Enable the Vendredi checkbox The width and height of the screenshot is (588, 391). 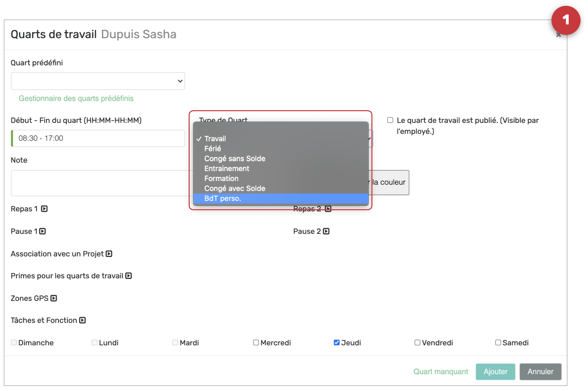[x=417, y=343]
